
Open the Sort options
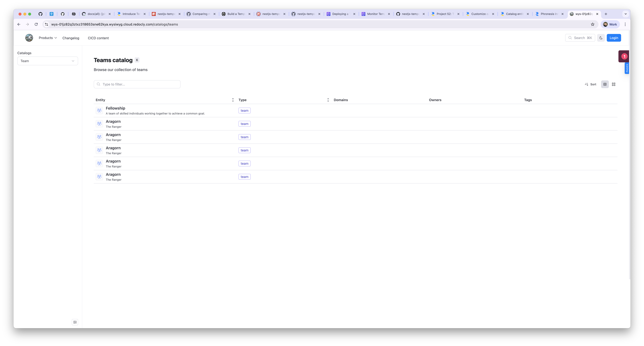[590, 84]
